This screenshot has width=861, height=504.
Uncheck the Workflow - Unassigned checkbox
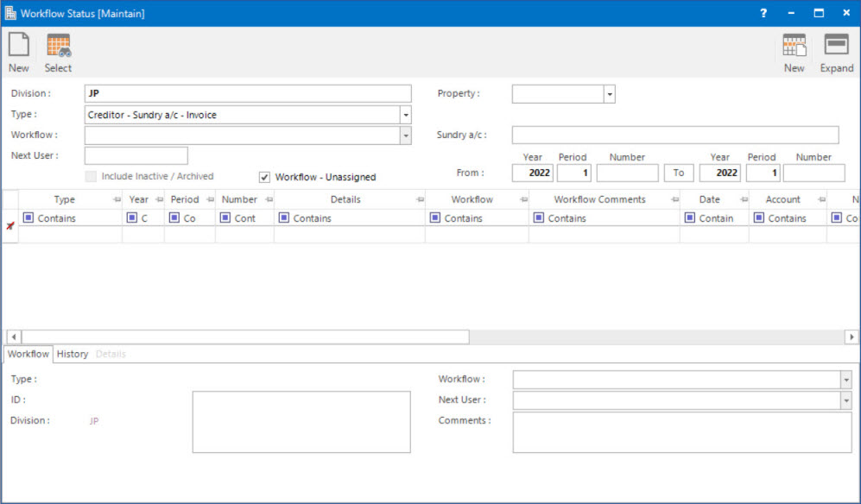click(x=265, y=177)
